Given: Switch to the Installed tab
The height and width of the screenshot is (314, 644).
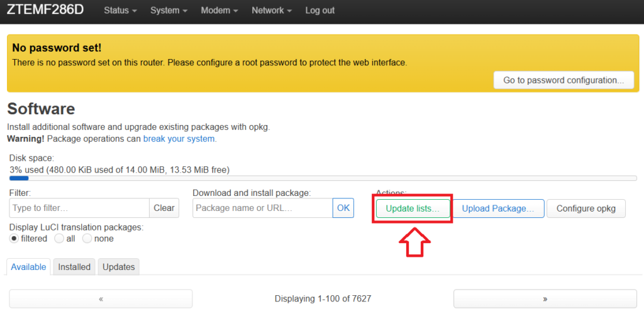Looking at the screenshot, I should pyautogui.click(x=74, y=267).
